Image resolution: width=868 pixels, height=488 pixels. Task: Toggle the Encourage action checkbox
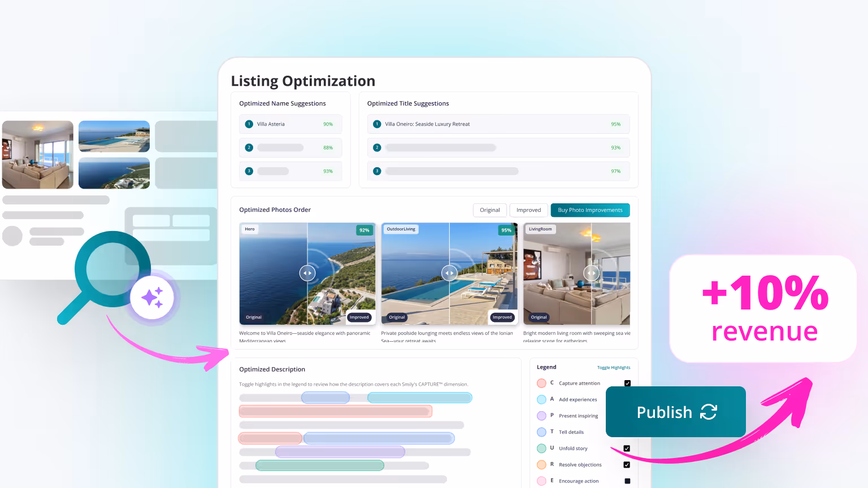pos(627,481)
